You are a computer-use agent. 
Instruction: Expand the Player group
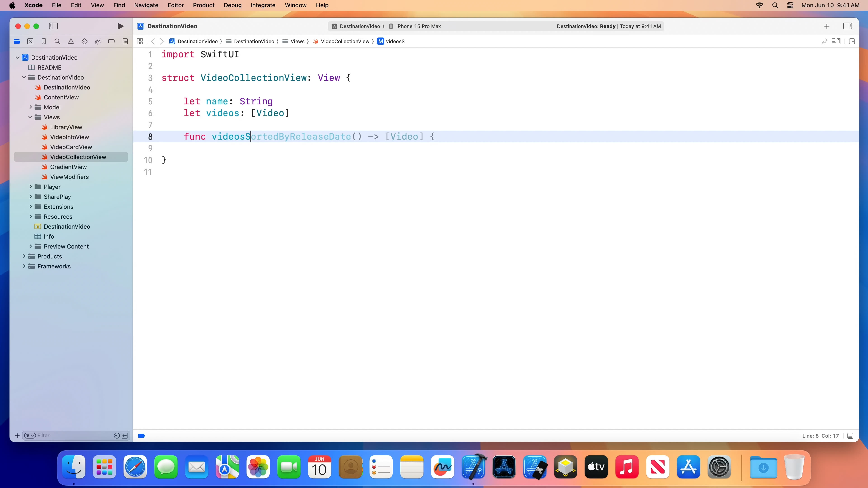[x=30, y=187]
